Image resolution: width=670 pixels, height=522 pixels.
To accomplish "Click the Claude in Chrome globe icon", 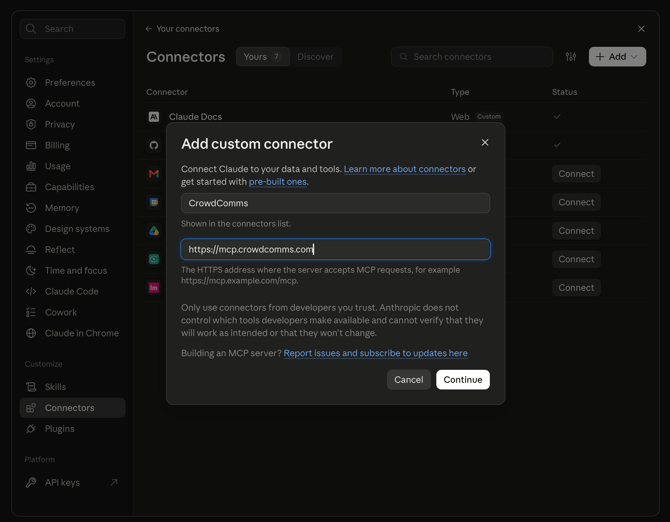I will point(31,333).
